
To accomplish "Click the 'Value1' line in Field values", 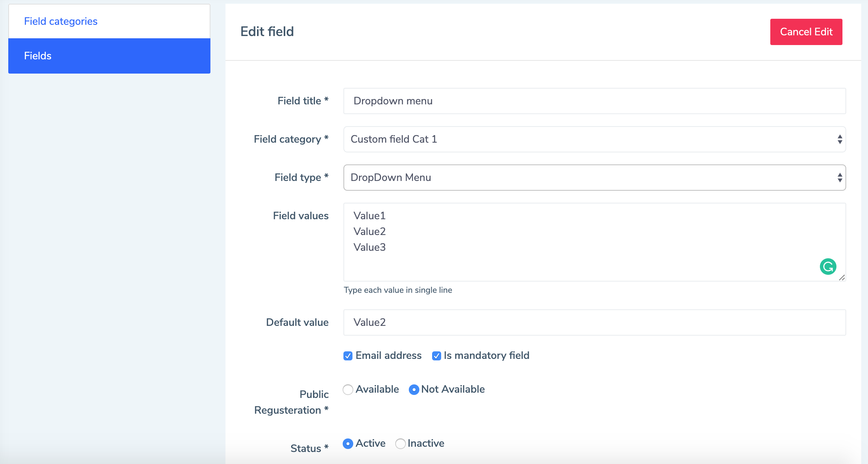I will click(x=369, y=216).
